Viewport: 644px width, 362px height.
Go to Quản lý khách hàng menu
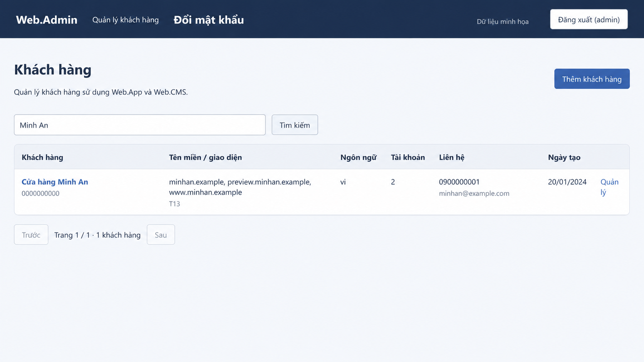click(126, 20)
